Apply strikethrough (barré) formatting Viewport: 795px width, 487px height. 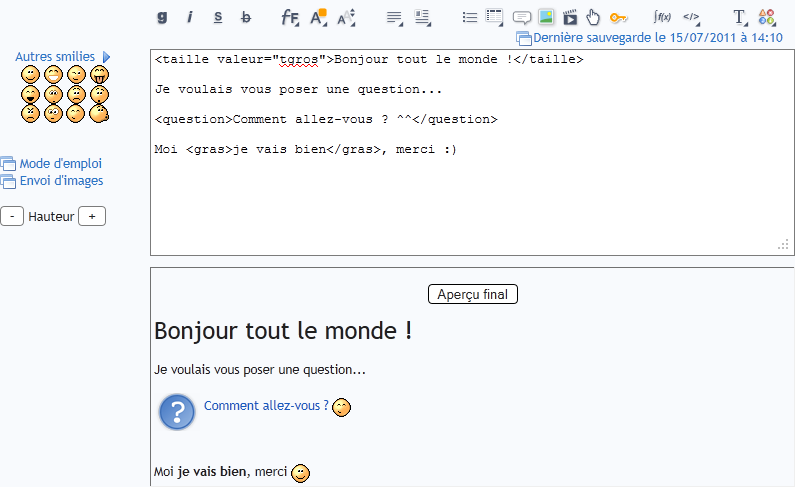point(246,17)
